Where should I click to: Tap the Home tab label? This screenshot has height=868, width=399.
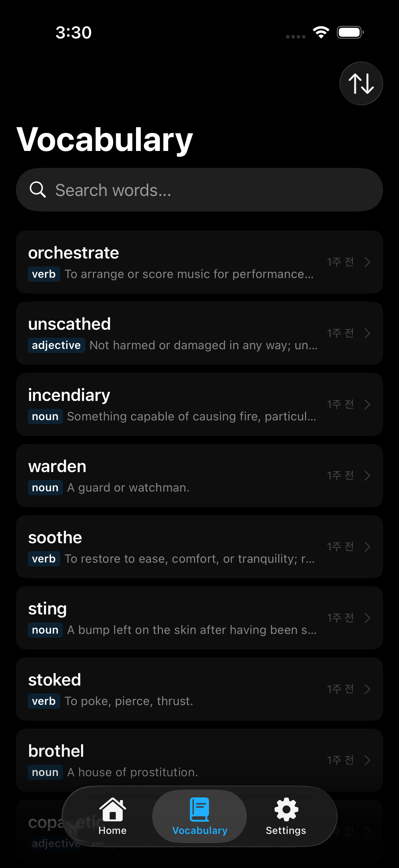pyautogui.click(x=112, y=830)
